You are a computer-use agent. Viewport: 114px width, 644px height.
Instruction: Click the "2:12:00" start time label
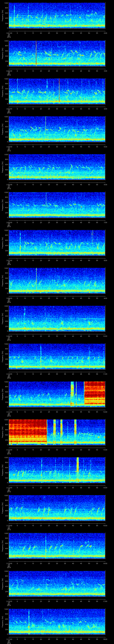click(x=9, y=450)
